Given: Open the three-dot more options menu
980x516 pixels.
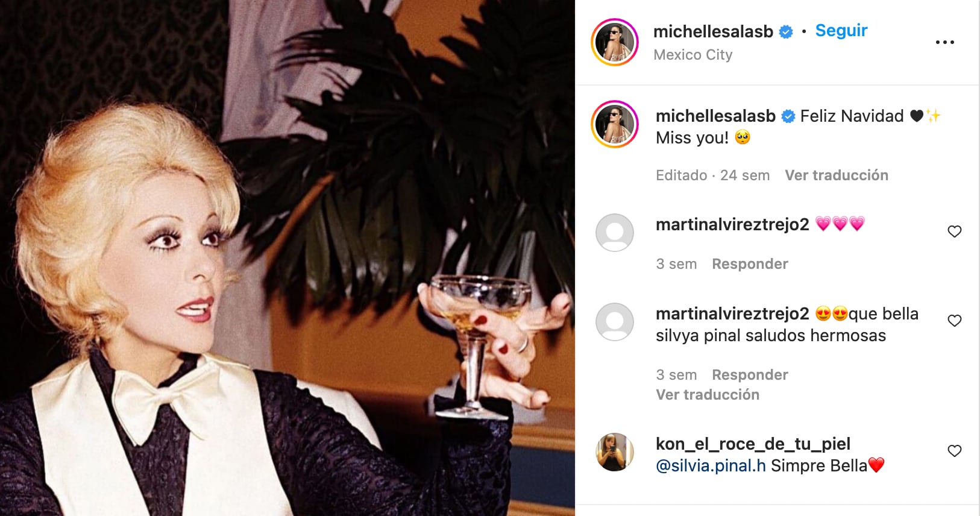Looking at the screenshot, I should [944, 42].
